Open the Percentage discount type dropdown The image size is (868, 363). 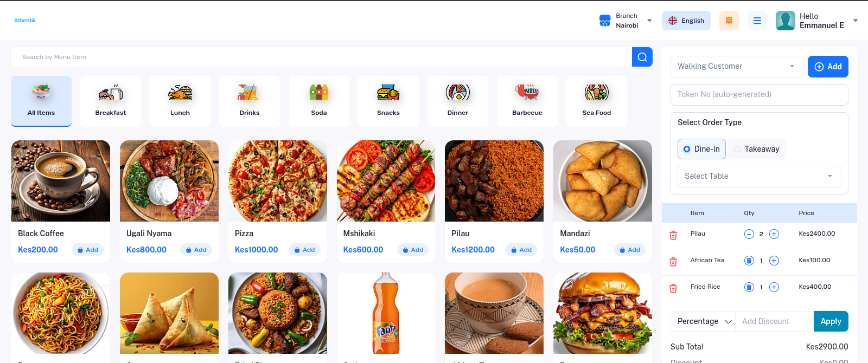pyautogui.click(x=703, y=321)
